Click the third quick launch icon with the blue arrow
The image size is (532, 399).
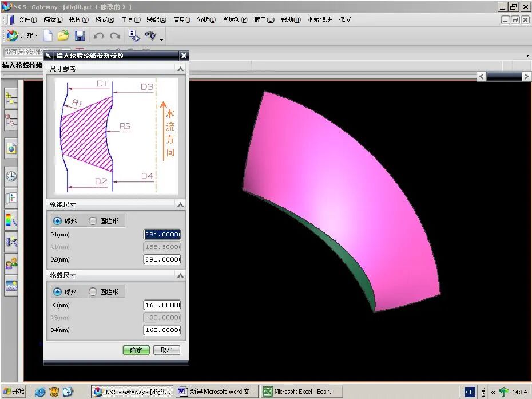coord(68,392)
